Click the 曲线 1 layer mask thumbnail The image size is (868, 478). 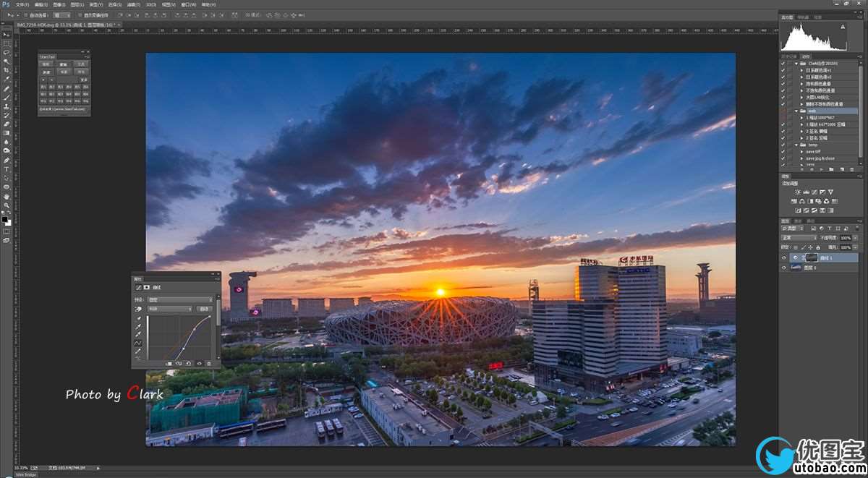coord(812,257)
